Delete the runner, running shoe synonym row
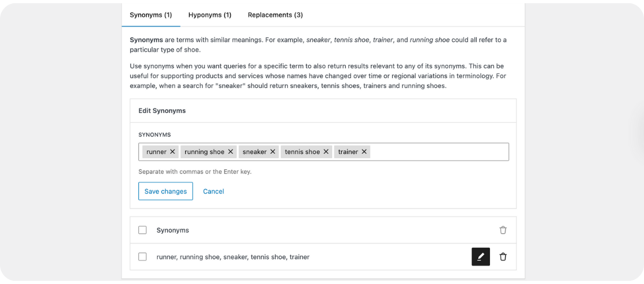The width and height of the screenshot is (644, 284). [503, 257]
